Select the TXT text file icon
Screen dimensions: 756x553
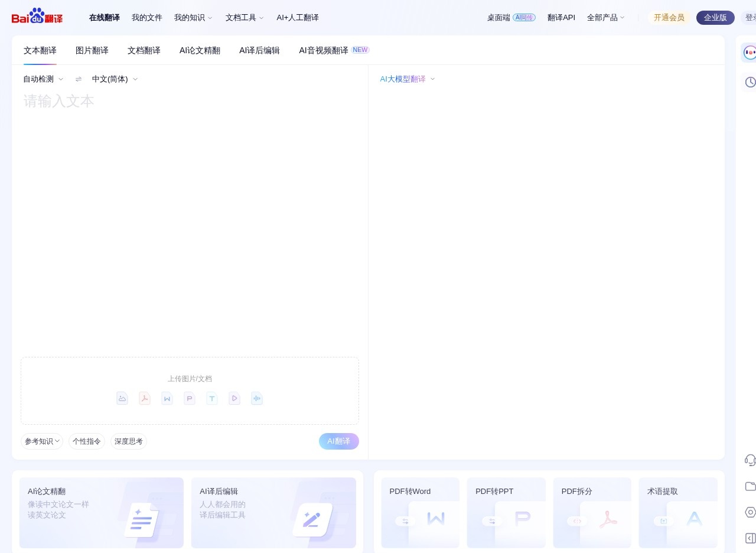point(212,398)
